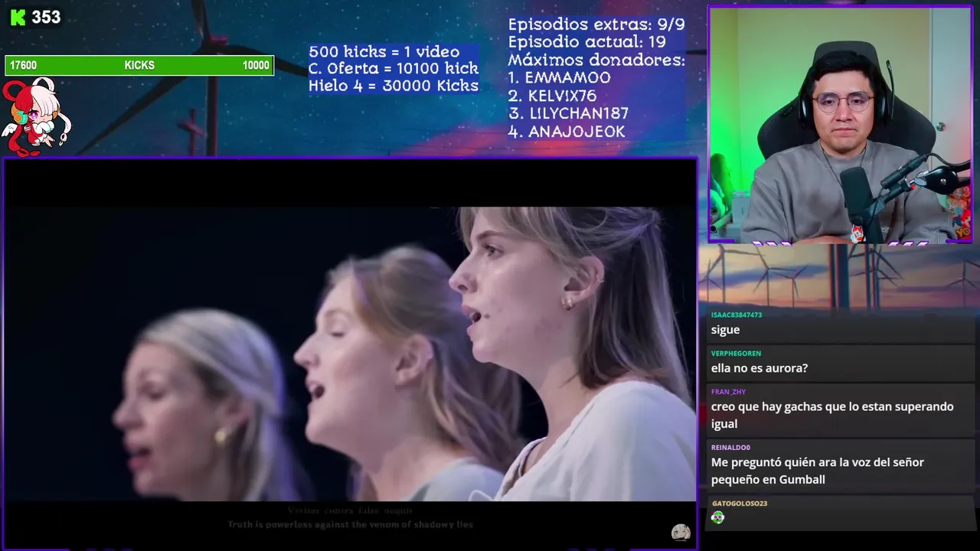
Task: Click donor name LILYCHAN187
Action: [579, 113]
